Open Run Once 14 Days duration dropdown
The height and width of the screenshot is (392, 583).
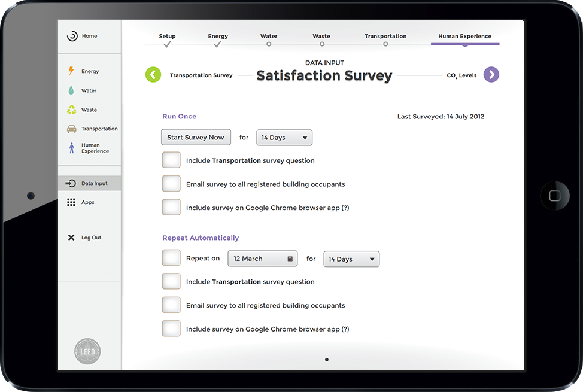pos(284,138)
